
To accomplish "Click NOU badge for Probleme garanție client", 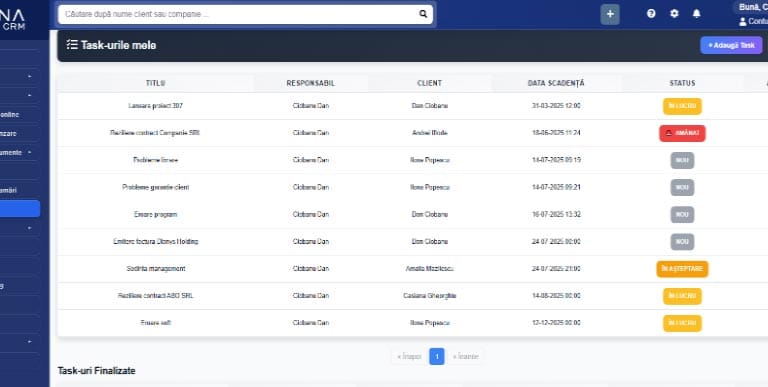I will [682, 188].
